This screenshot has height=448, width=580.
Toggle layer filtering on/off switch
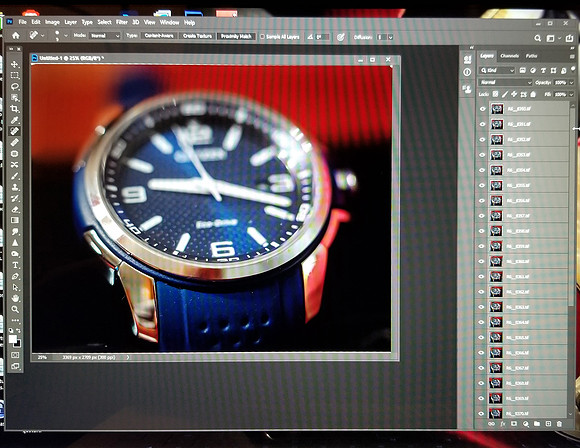click(573, 69)
